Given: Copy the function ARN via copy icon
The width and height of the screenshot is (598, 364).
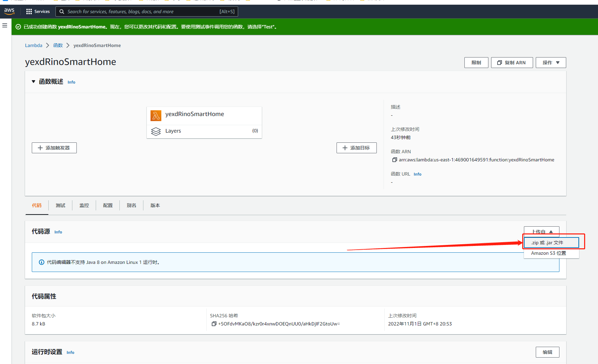Looking at the screenshot, I should coord(394,160).
